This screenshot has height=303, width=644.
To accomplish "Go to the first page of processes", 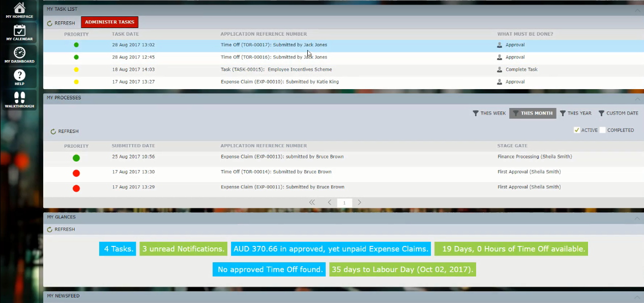I will [x=312, y=202].
